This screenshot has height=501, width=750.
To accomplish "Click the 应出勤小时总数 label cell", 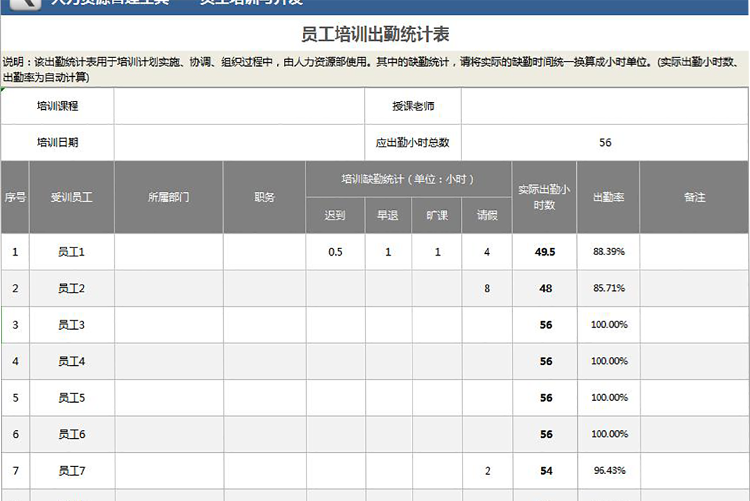I will [413, 143].
